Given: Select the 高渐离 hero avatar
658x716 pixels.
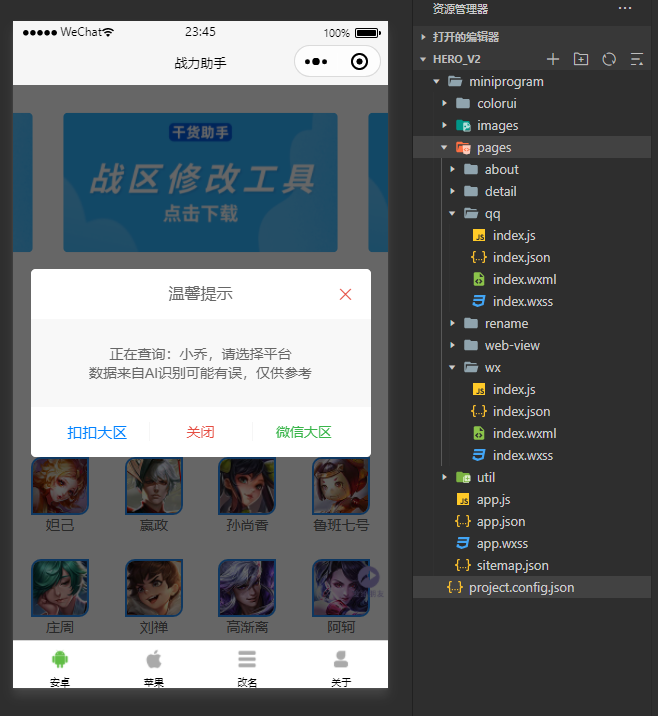Looking at the screenshot, I should (x=247, y=588).
